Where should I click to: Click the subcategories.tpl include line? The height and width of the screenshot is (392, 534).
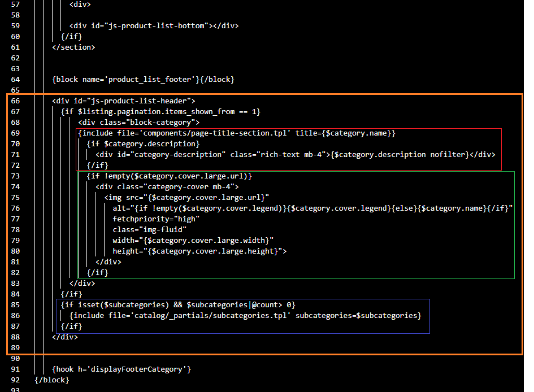point(245,316)
